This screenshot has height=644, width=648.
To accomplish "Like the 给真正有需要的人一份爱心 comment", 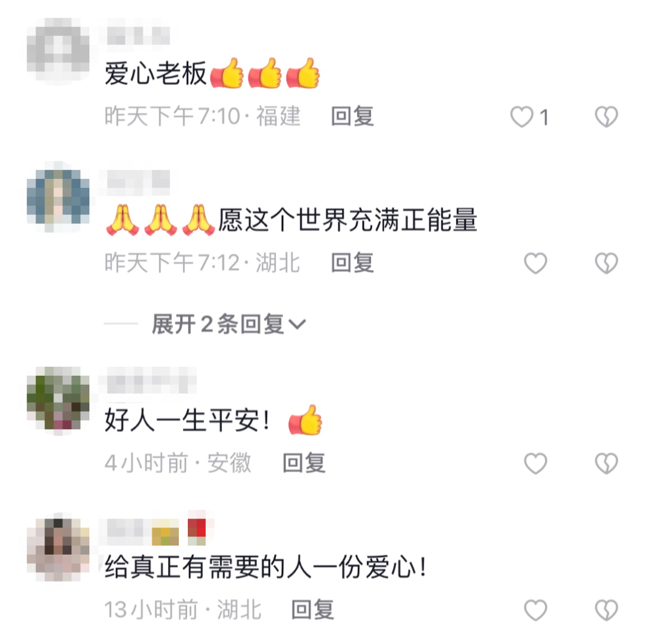I will 536,610.
